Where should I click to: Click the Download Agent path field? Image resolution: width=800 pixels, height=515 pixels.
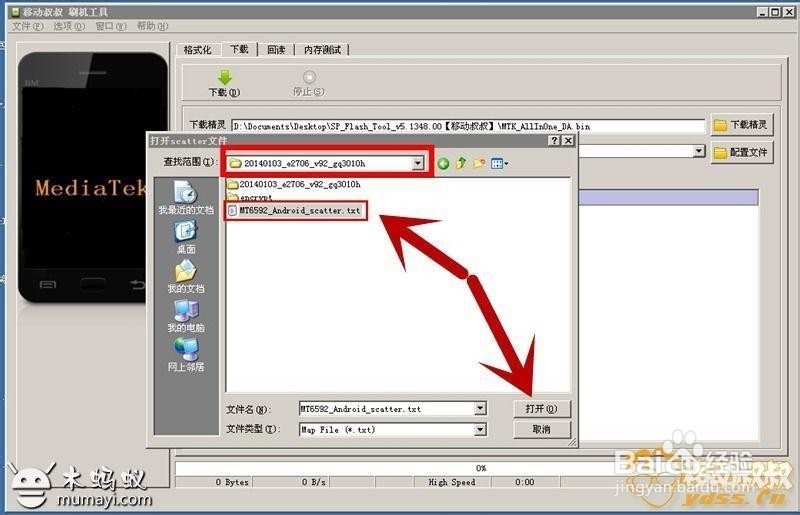click(x=468, y=126)
